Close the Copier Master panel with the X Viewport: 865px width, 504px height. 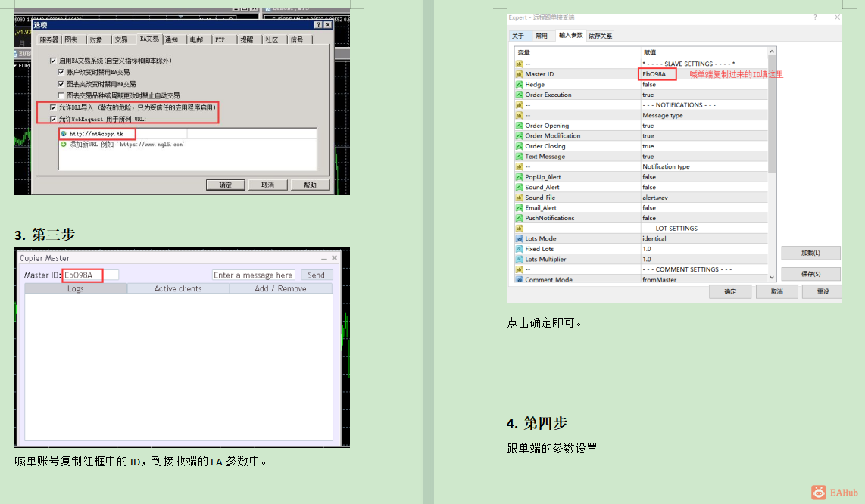click(334, 257)
